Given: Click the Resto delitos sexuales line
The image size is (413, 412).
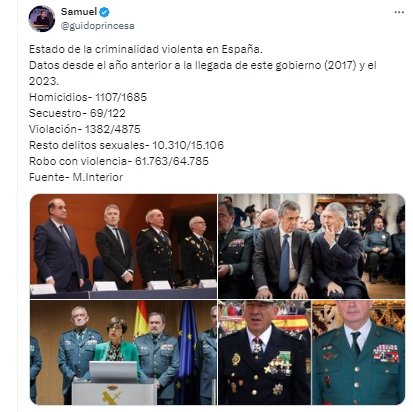Looking at the screenshot, I should (126, 145).
